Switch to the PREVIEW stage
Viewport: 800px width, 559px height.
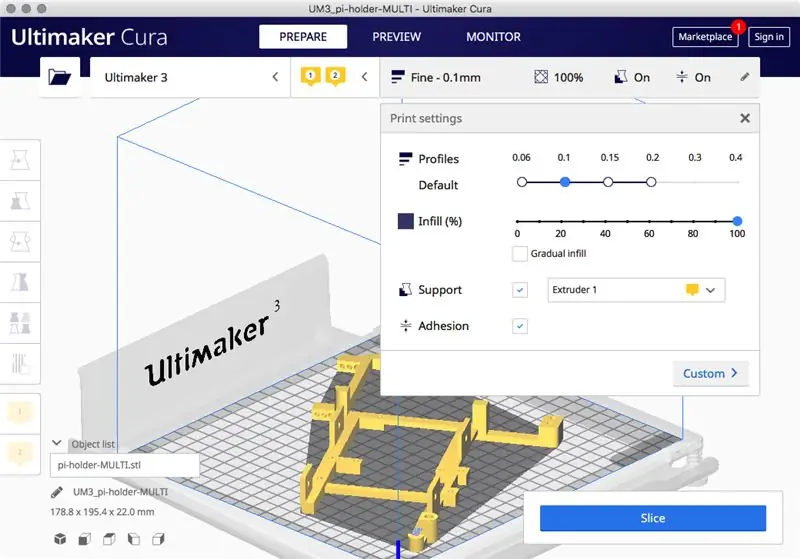click(x=396, y=37)
